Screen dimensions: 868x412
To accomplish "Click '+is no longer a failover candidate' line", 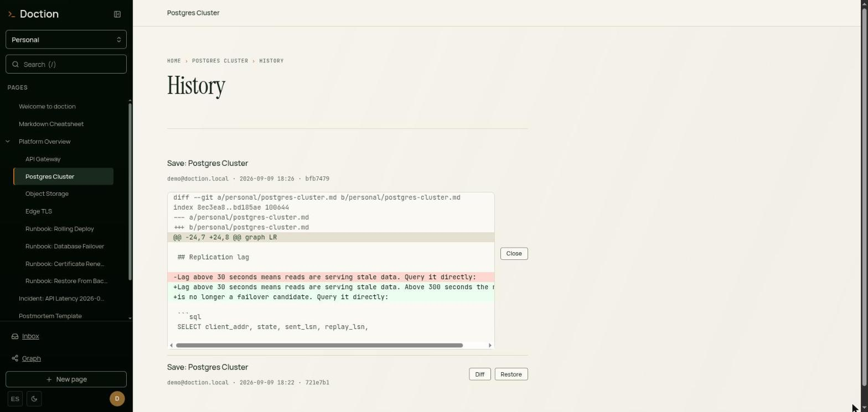I will 331,297.
